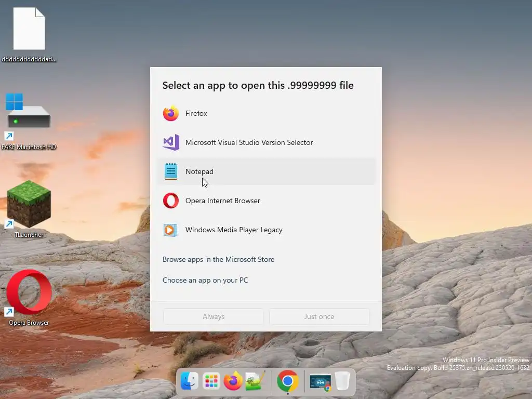Select the Firefox icon in app list

coord(170,113)
